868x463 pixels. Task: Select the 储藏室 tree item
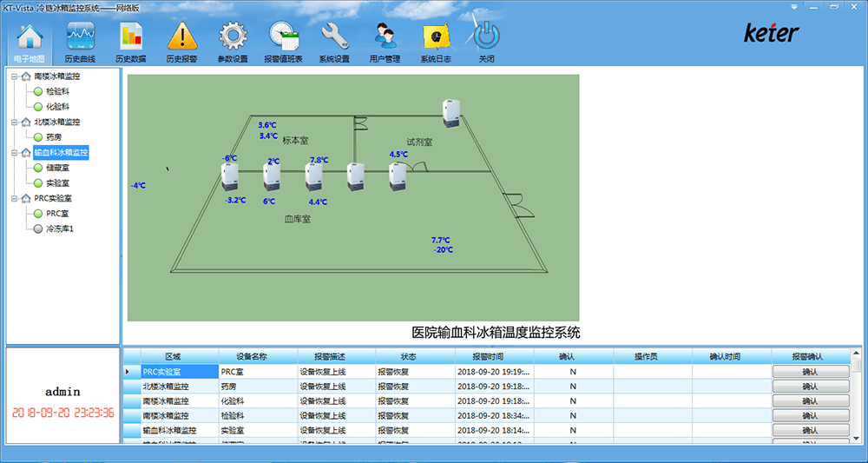[57, 168]
